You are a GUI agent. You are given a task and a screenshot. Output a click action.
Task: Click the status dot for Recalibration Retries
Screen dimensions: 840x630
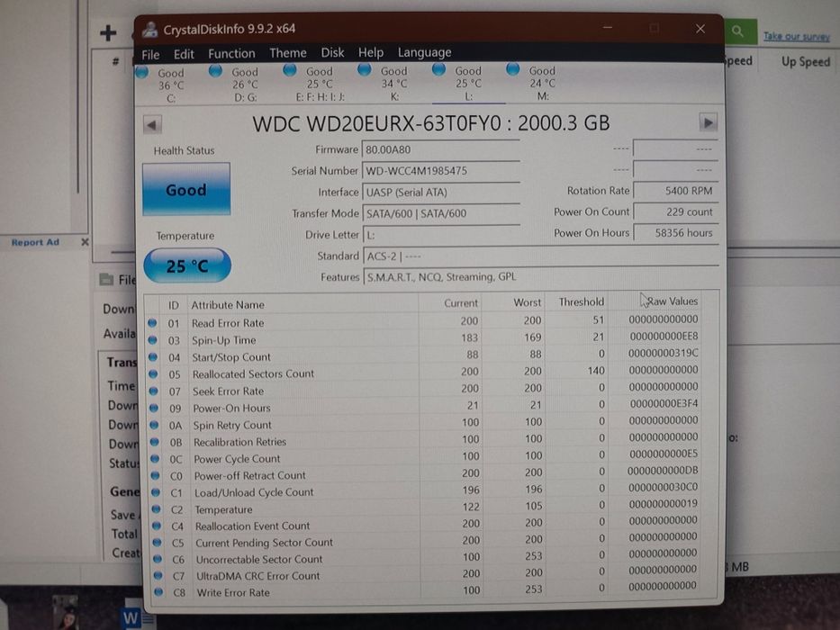click(x=155, y=442)
